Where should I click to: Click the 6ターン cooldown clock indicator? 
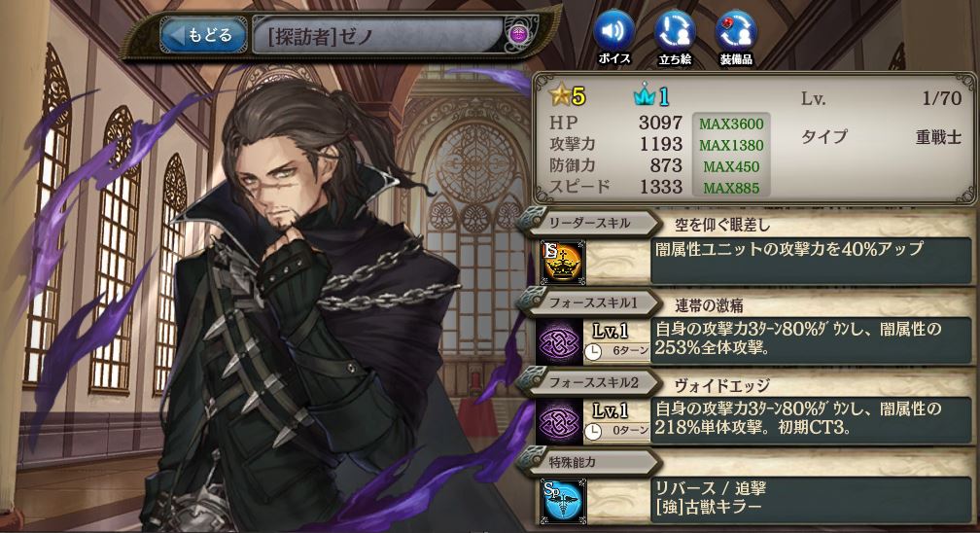616,351
